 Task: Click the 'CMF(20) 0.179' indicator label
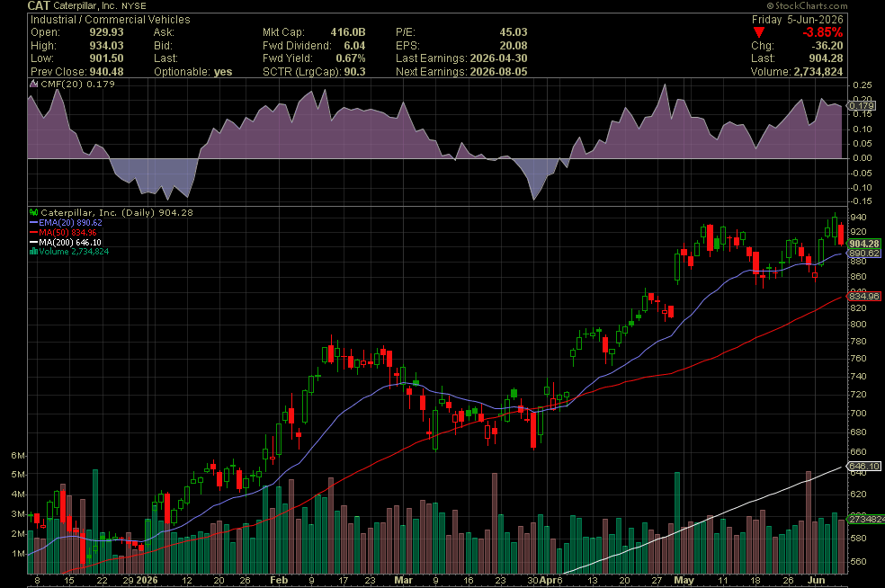[78, 85]
